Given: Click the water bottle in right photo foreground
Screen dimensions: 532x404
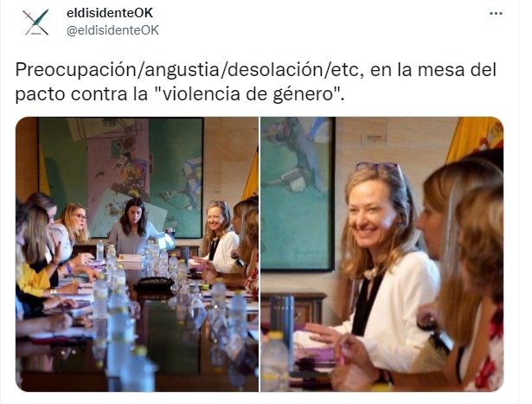Looking at the screenshot, I should tap(275, 362).
